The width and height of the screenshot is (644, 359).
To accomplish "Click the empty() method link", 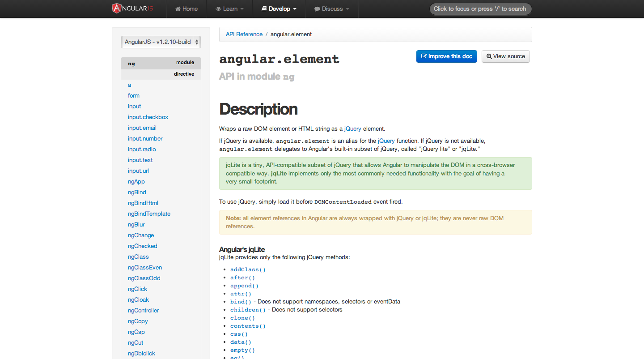I will click(243, 350).
